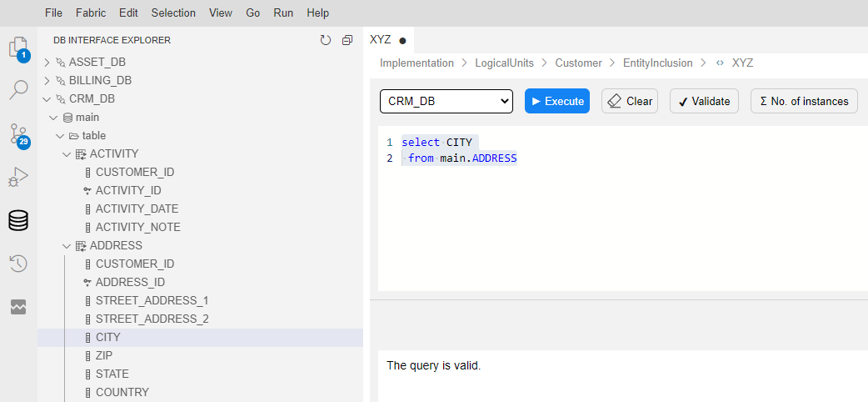This screenshot has height=402, width=868.
Task: Open the Search magnifier icon in sidebar
Action: (x=18, y=90)
